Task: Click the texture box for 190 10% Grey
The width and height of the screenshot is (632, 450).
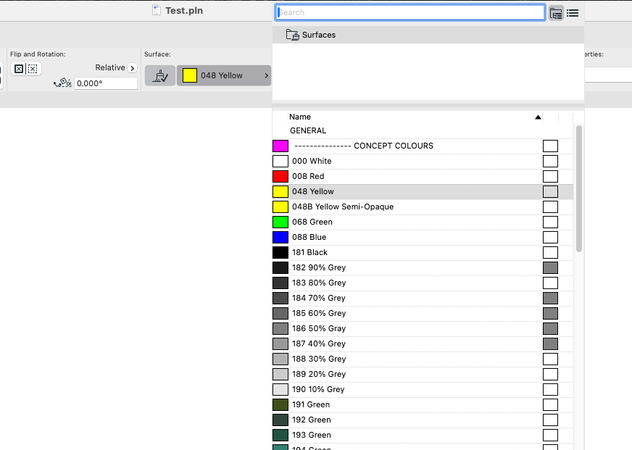Action: [550, 390]
